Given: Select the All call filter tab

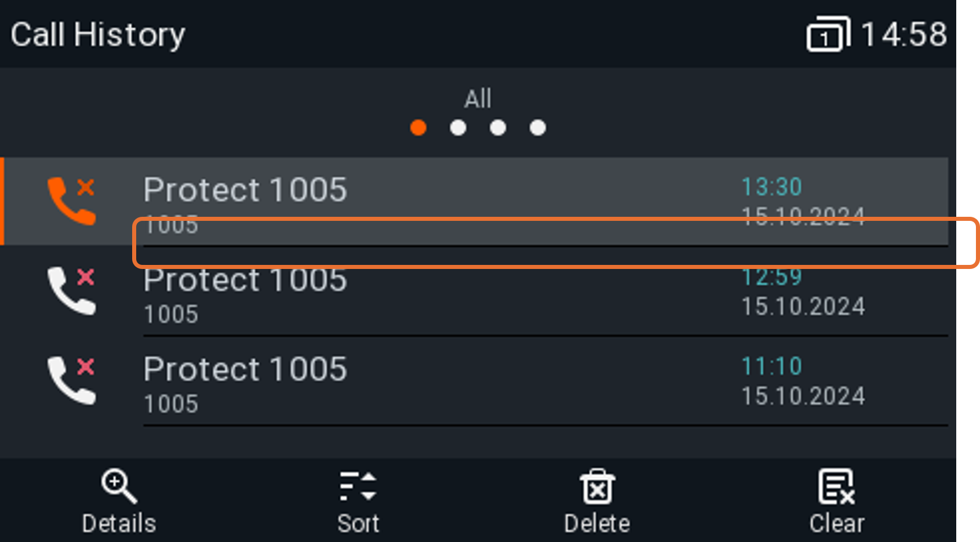Looking at the screenshot, I should tap(478, 99).
